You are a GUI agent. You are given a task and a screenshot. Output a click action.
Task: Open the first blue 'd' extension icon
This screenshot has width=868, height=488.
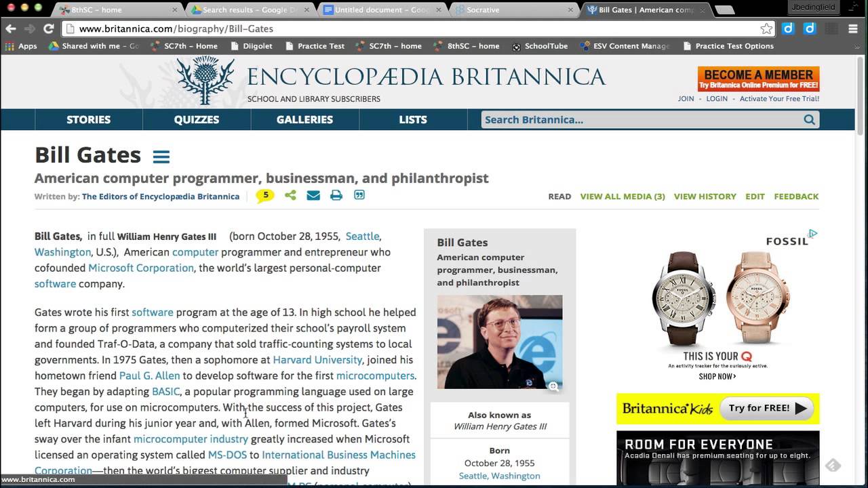click(x=788, y=28)
